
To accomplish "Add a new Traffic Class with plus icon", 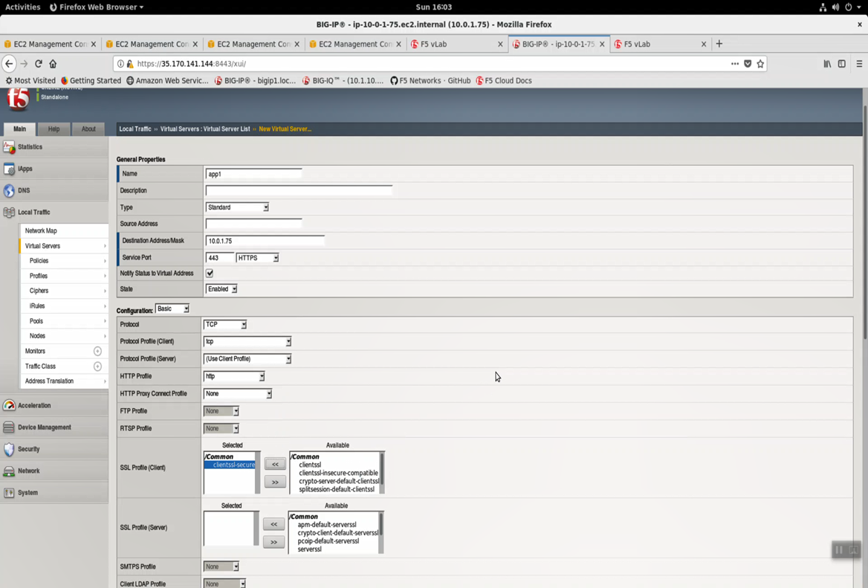I will point(97,366).
